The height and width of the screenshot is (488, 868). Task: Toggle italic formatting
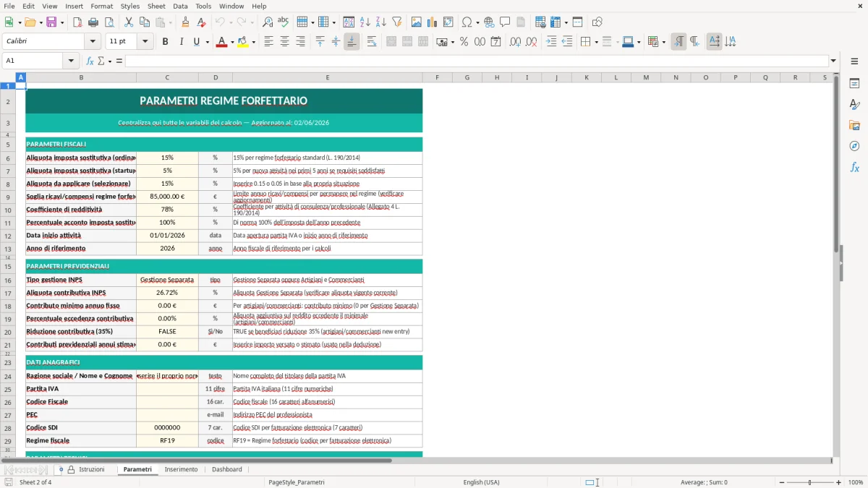[x=181, y=42]
